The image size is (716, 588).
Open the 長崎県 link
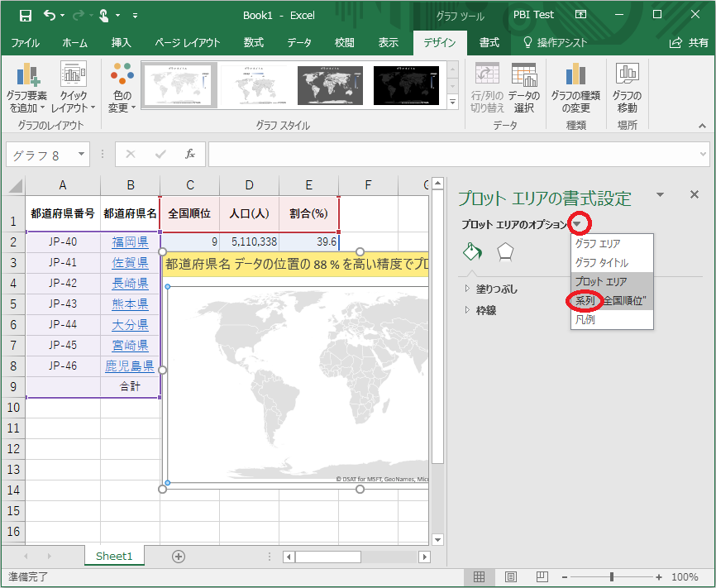(130, 284)
